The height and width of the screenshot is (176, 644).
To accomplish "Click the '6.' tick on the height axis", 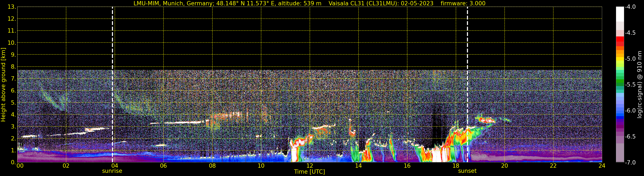I will click(13, 91).
